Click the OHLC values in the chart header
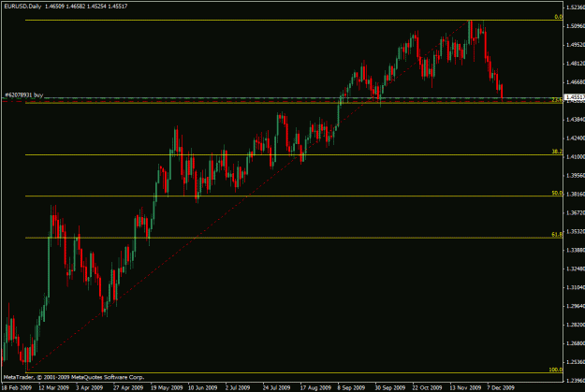The height and width of the screenshot is (392, 585). click(x=86, y=7)
